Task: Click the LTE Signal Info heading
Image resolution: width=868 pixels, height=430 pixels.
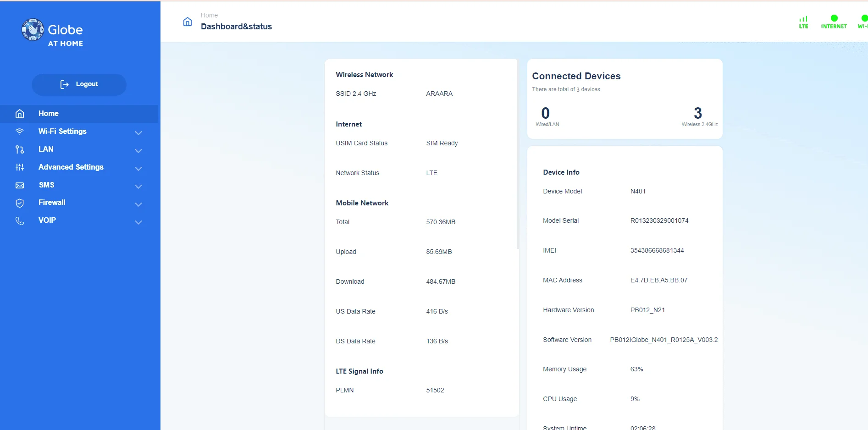Action: coord(359,371)
